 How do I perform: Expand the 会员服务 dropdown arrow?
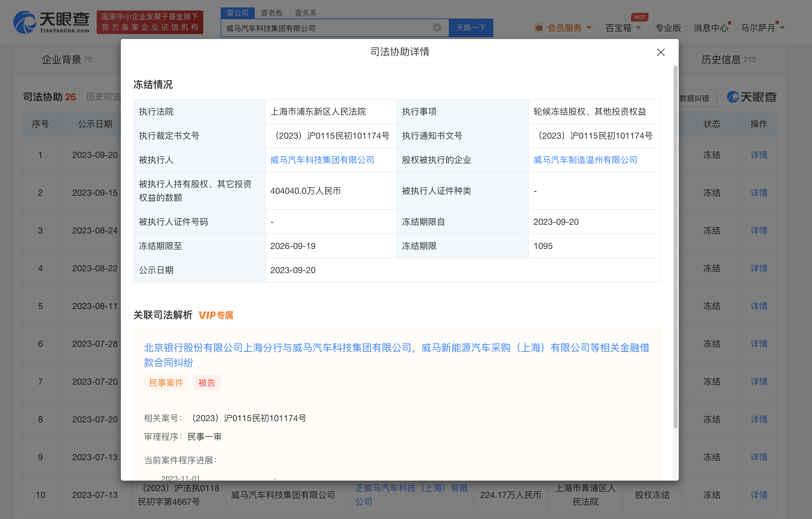click(589, 28)
